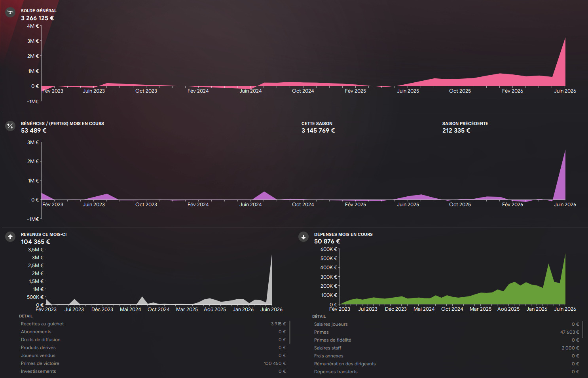The height and width of the screenshot is (378, 588).
Task: Click the balance scale icon beside Solde Général
Action: click(x=10, y=13)
